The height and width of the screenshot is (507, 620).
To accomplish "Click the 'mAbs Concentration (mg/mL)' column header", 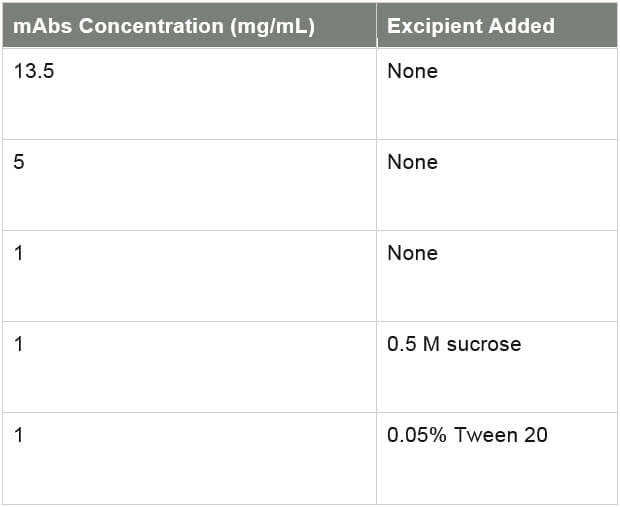I will pyautogui.click(x=190, y=25).
